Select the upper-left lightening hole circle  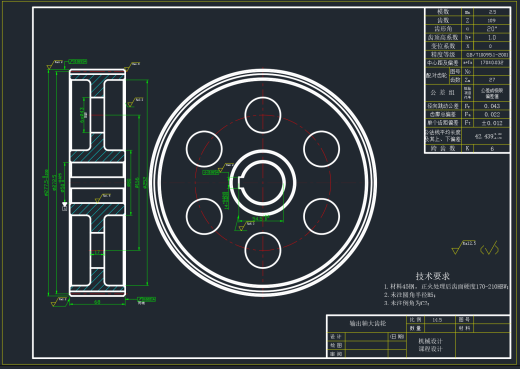tap(204, 149)
